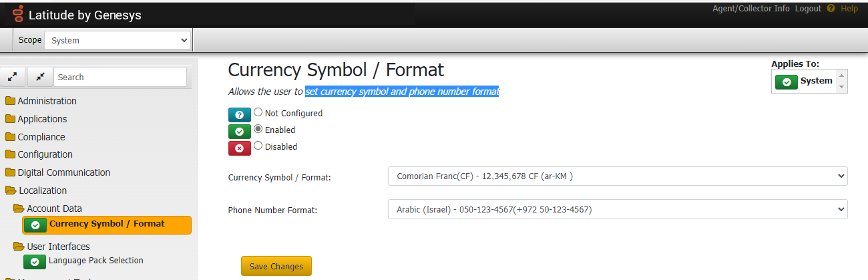Screen dimensions: 868x280
Task: Click the Logout link
Action: pos(808,9)
